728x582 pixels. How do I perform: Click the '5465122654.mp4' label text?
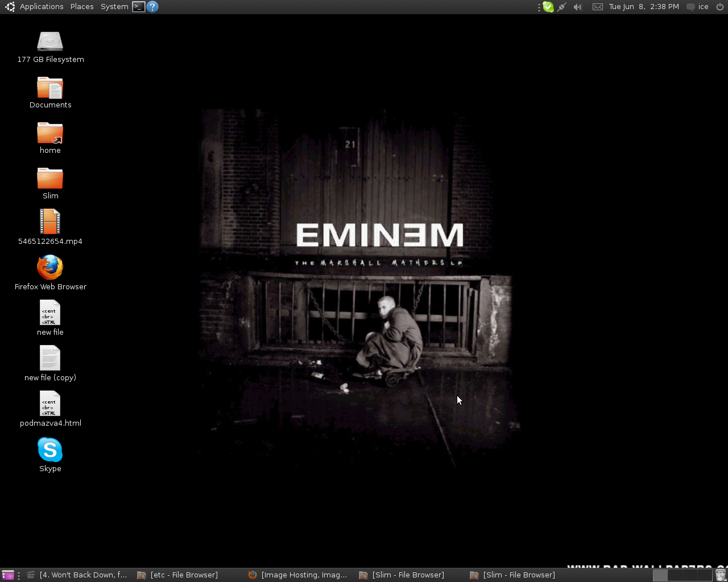[50, 242]
